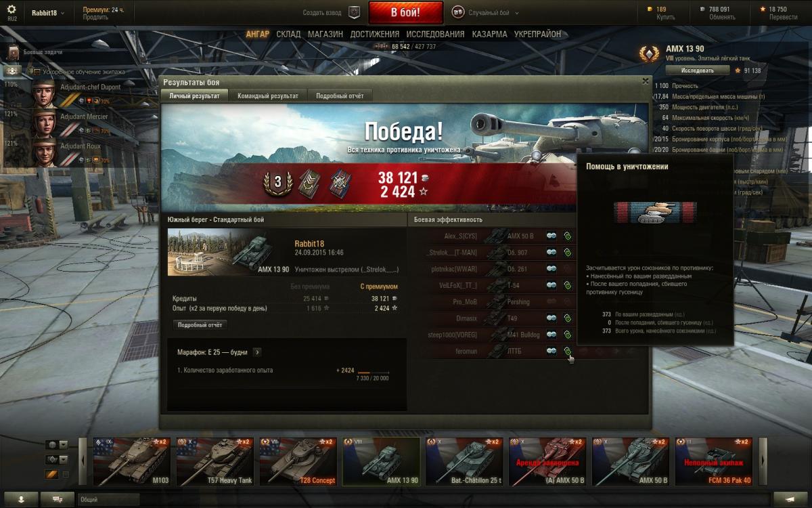Viewport: 812px width, 508px height.
Task: Expand the vehicle type filter dropdown
Action: point(64,459)
